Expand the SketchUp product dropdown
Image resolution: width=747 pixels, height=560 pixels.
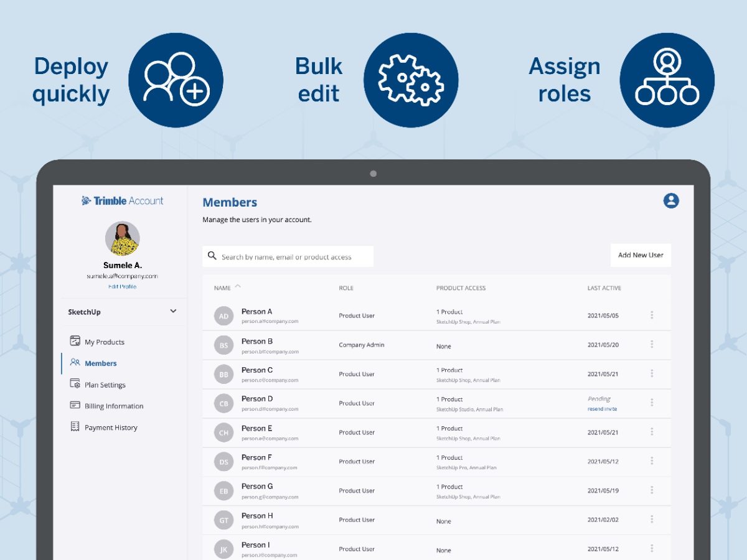[173, 311]
